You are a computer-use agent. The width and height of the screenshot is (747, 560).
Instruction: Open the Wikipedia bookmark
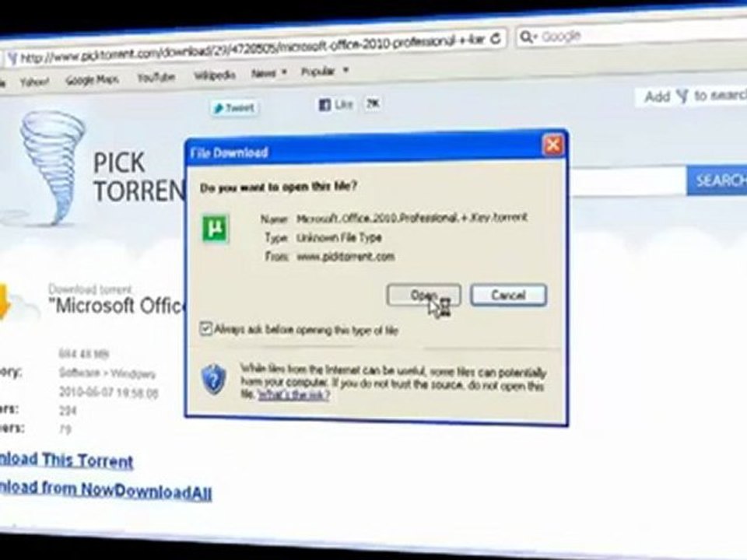[x=215, y=75]
